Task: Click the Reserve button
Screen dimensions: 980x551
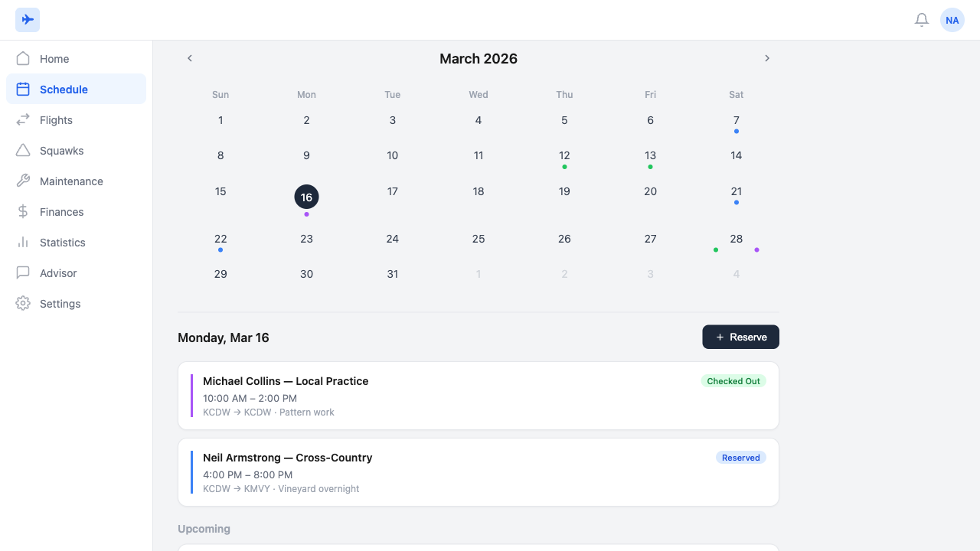Action: click(740, 337)
